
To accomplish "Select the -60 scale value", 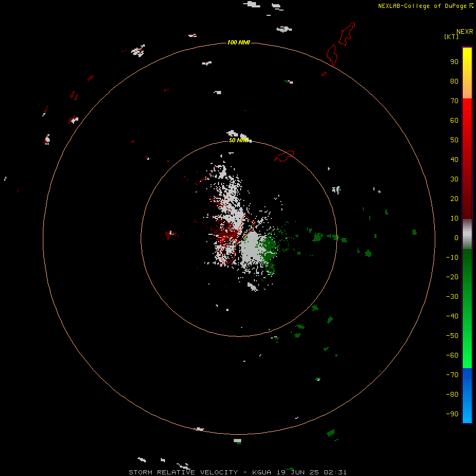I will point(452,355).
